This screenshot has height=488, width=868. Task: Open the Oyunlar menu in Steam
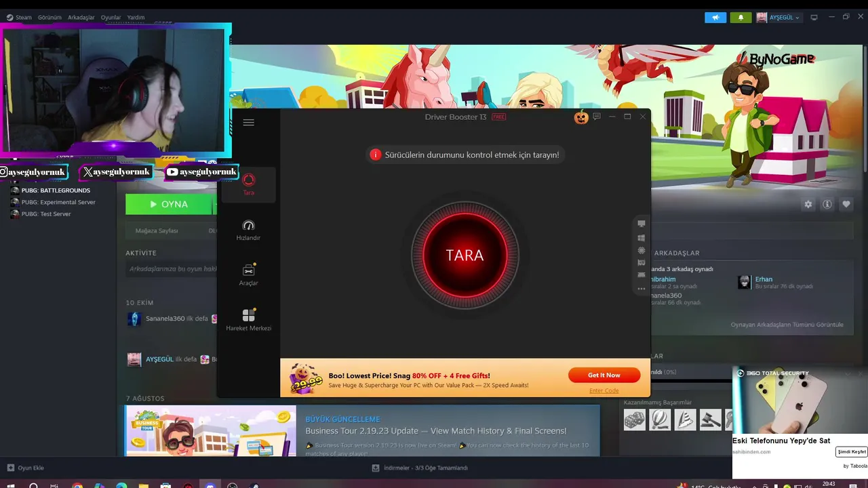[x=111, y=18]
